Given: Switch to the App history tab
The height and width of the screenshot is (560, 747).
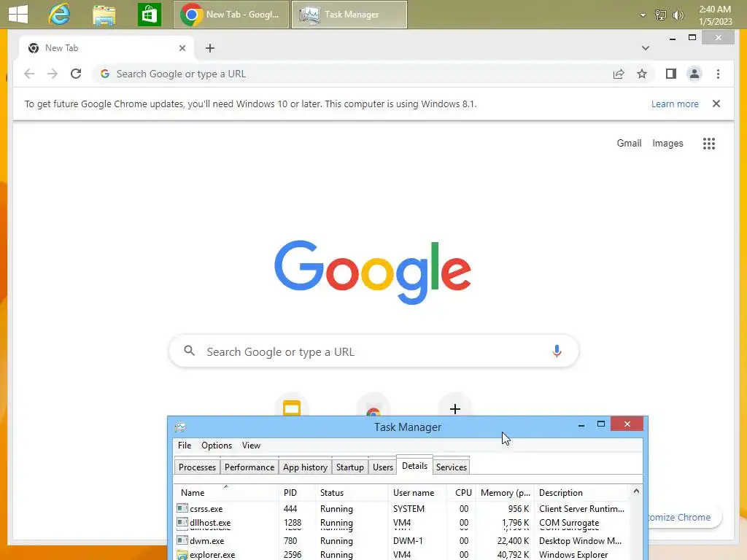Looking at the screenshot, I should pos(305,467).
